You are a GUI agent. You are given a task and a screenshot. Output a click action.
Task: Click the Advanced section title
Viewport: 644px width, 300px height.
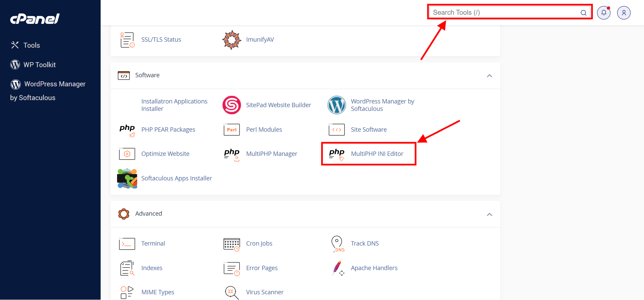[149, 214]
